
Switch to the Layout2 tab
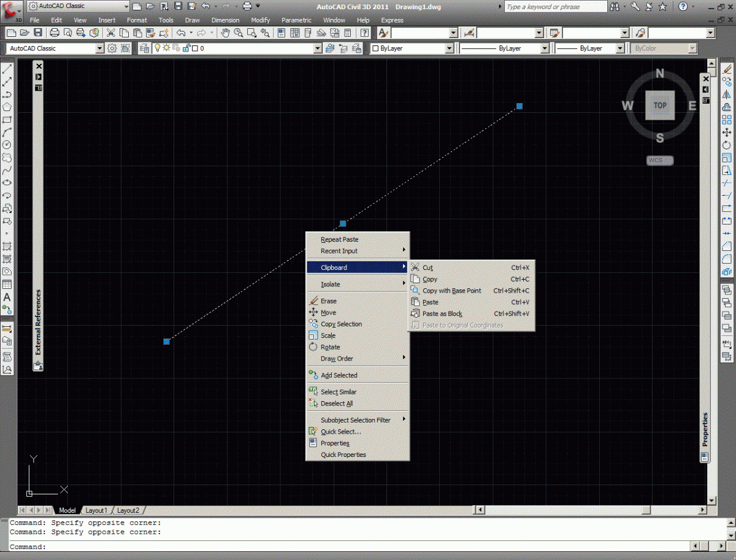tap(128, 510)
